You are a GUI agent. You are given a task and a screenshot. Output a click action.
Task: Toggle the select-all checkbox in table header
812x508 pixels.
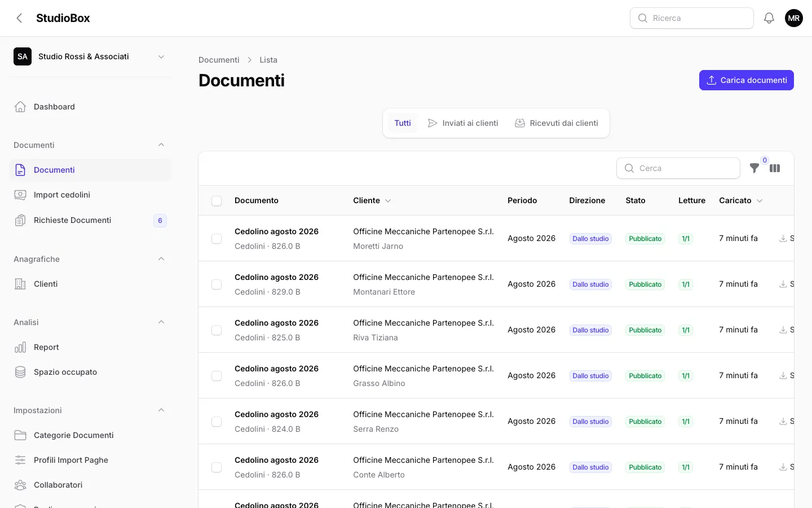pyautogui.click(x=217, y=201)
